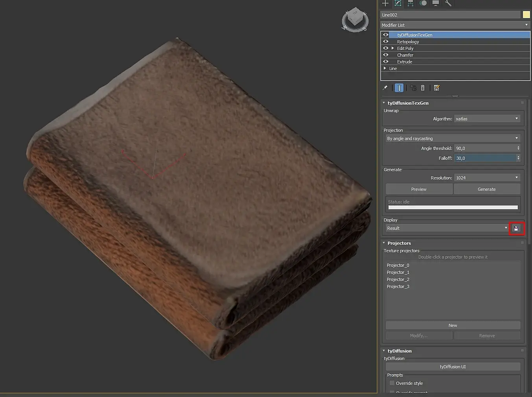Hide the Retopology modifier eye
The height and width of the screenshot is (397, 532).
coord(386,42)
